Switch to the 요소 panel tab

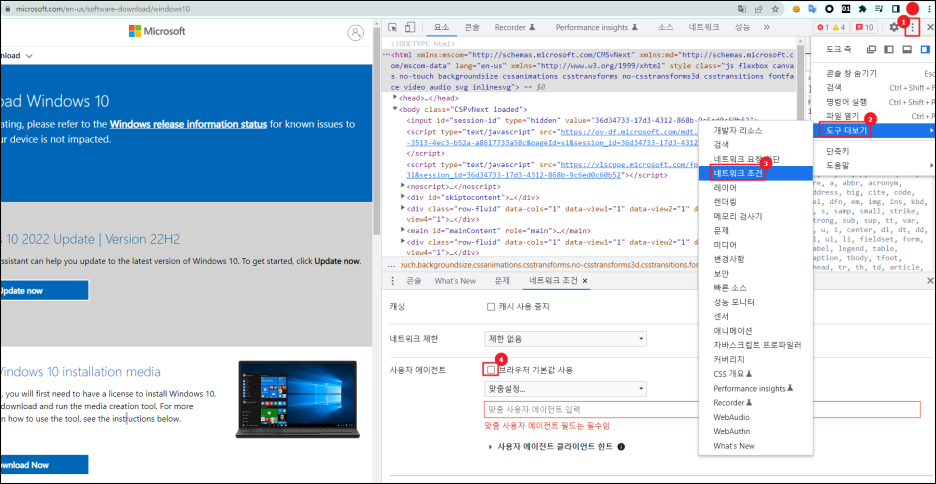[x=442, y=27]
